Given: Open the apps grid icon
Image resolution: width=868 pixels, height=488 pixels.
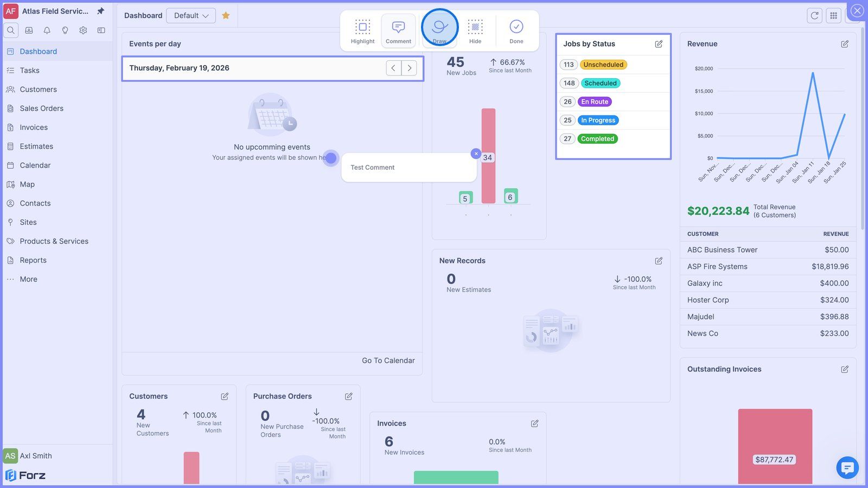Looking at the screenshot, I should tap(834, 16).
